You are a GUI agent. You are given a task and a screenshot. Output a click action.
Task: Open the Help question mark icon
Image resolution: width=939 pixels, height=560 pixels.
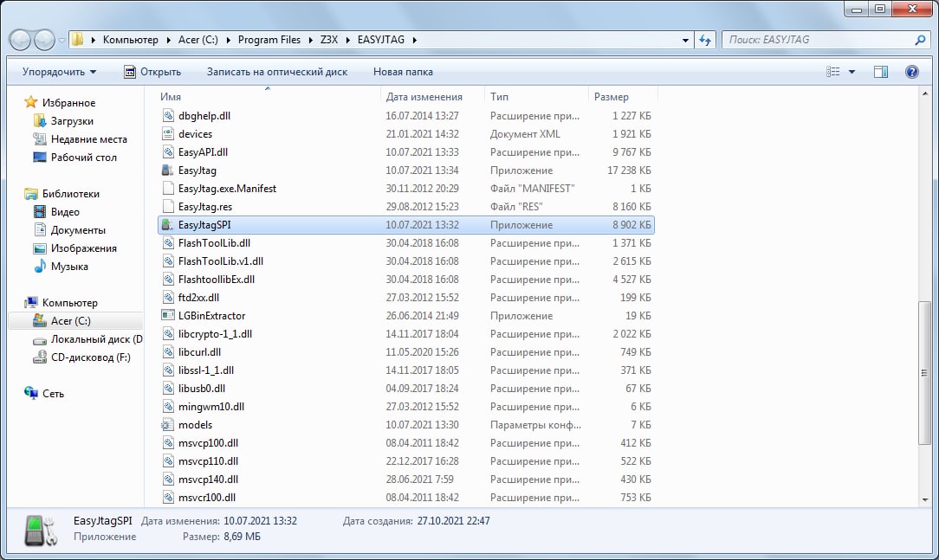click(x=911, y=72)
